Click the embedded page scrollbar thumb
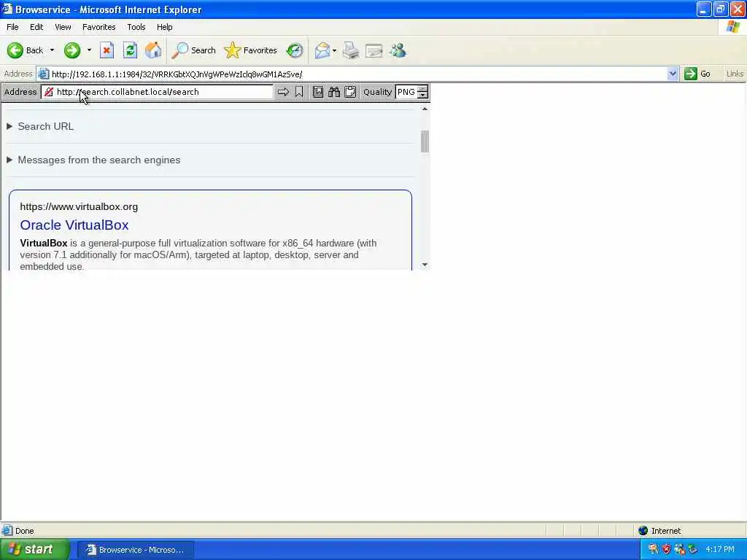The height and width of the screenshot is (560, 747). tap(425, 141)
